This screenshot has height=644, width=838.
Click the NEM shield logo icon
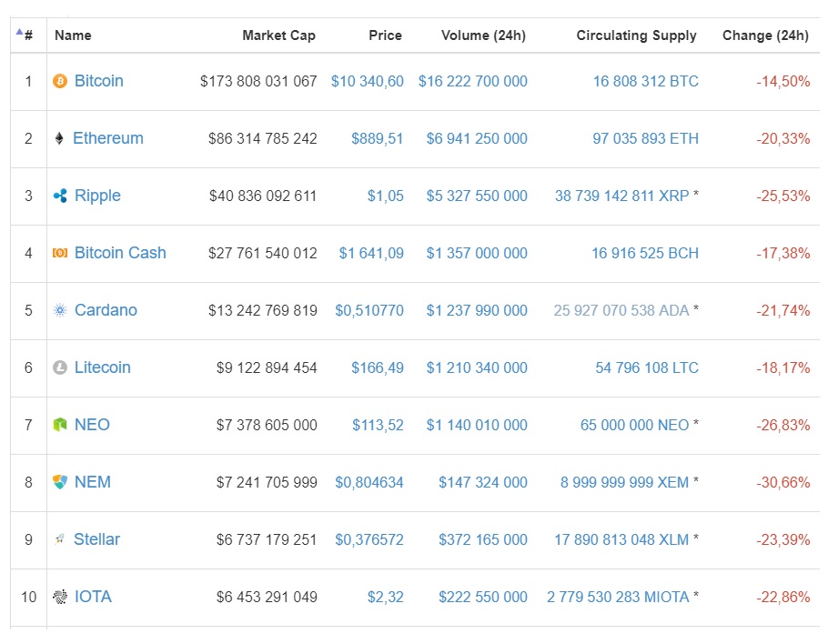pos(60,482)
